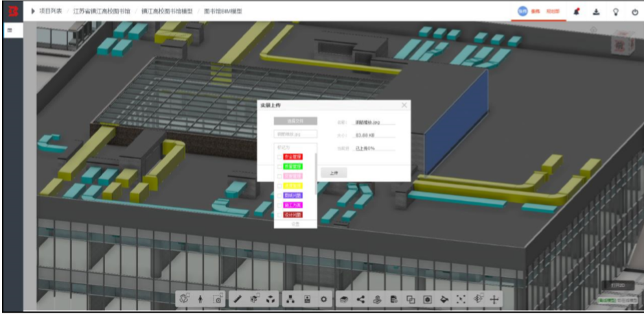The height and width of the screenshot is (314, 644).
Task: Click the power logout icon
Action: coord(635,12)
